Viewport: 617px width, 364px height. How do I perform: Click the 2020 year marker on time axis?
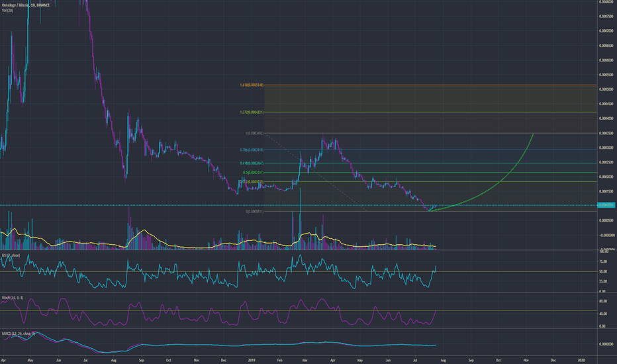click(x=581, y=360)
